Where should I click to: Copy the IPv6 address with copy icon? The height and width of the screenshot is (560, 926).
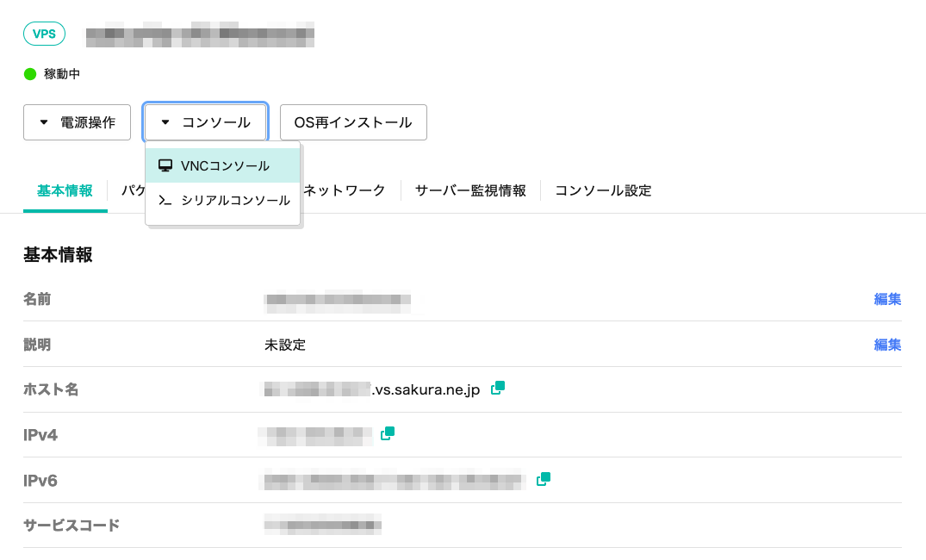point(544,479)
